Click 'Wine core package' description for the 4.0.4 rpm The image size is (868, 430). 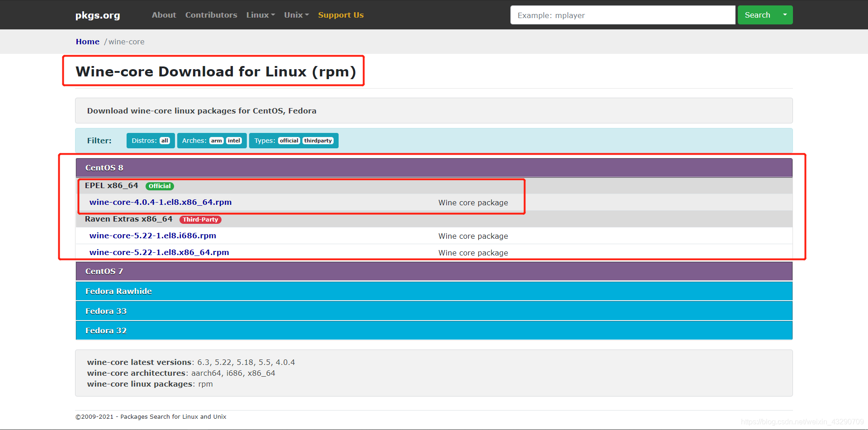pos(473,203)
